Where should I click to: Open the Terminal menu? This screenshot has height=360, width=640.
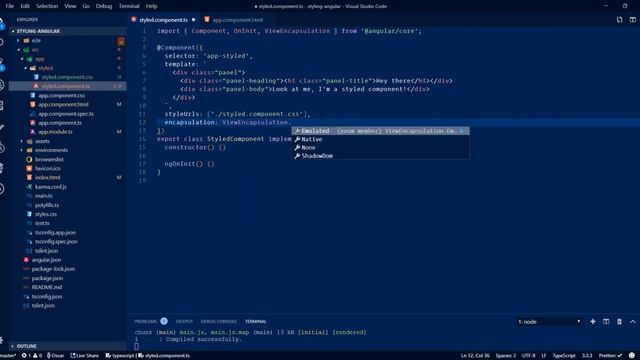[129, 6]
